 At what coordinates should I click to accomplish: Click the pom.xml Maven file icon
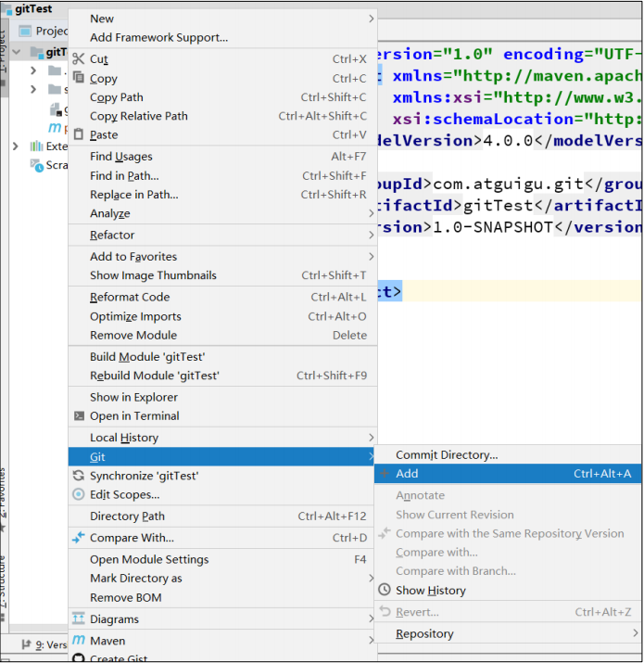[x=55, y=127]
